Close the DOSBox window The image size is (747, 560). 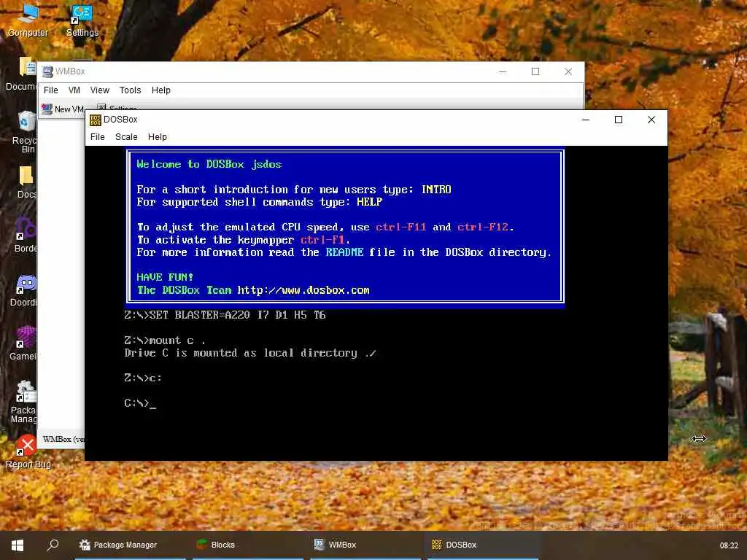pos(651,120)
